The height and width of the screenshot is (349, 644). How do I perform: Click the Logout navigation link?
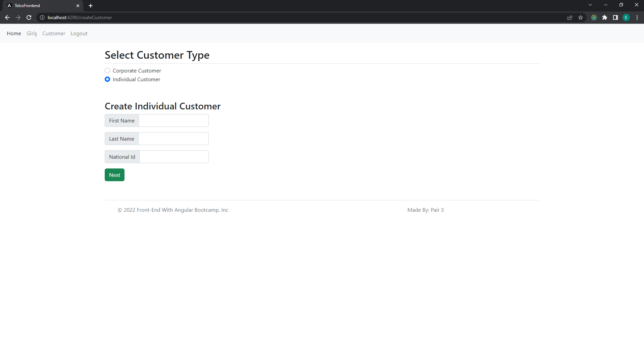(x=79, y=33)
